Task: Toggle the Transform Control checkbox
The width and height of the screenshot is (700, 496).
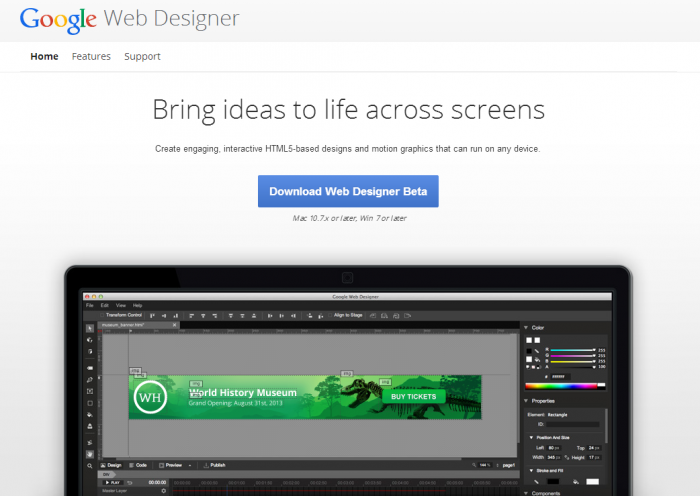Action: coord(100,315)
